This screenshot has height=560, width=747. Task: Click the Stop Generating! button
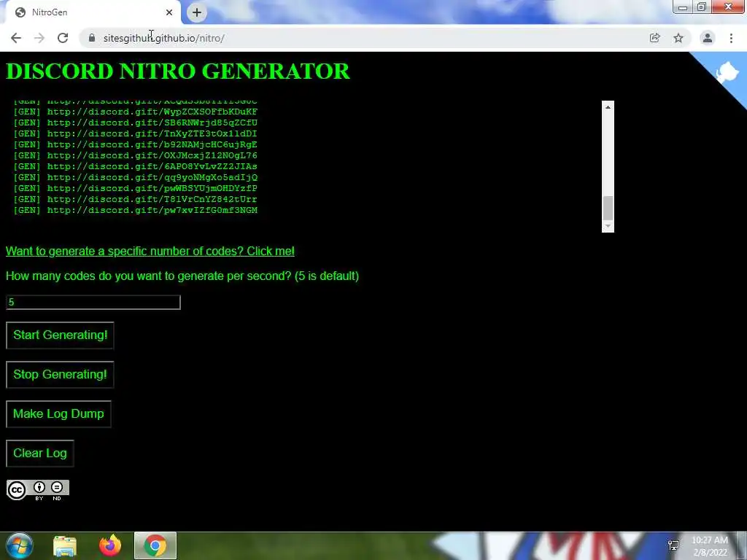(60, 375)
